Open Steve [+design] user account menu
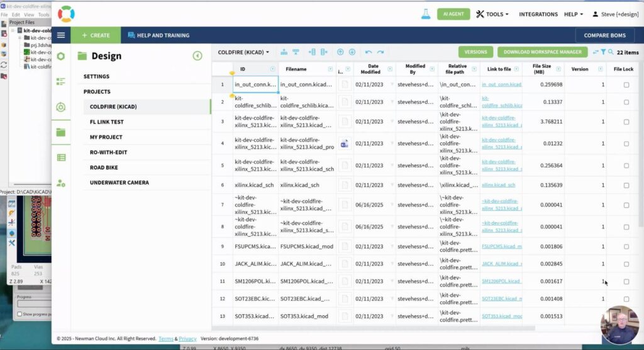This screenshot has width=644, height=350. click(x=615, y=14)
